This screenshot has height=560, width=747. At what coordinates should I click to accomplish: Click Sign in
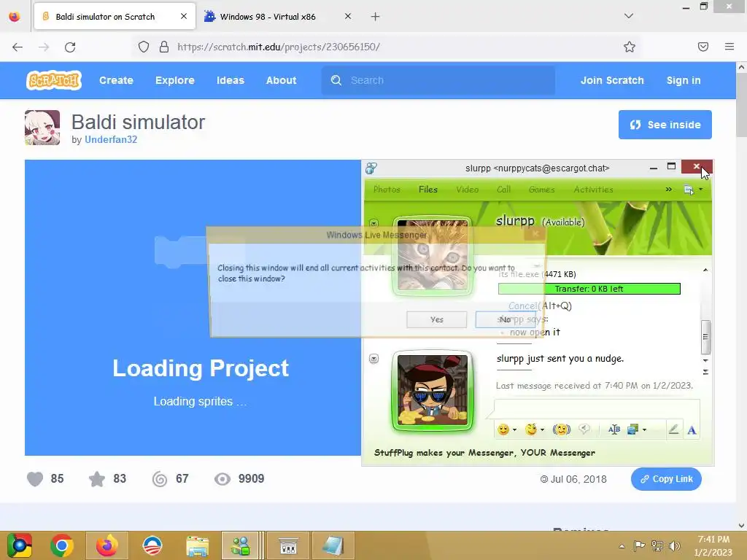(684, 80)
